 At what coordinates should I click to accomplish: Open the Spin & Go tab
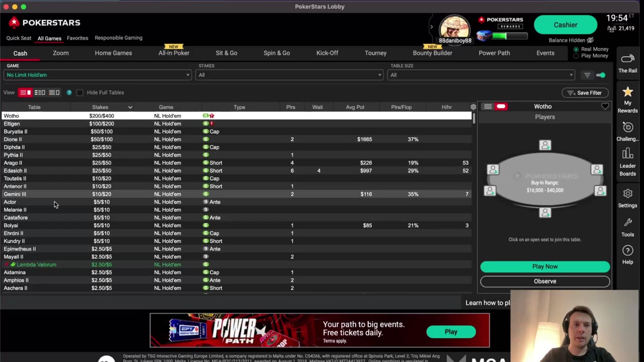pos(277,53)
